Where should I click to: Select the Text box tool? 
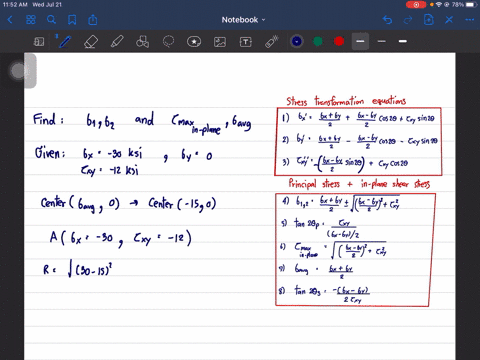[246, 42]
